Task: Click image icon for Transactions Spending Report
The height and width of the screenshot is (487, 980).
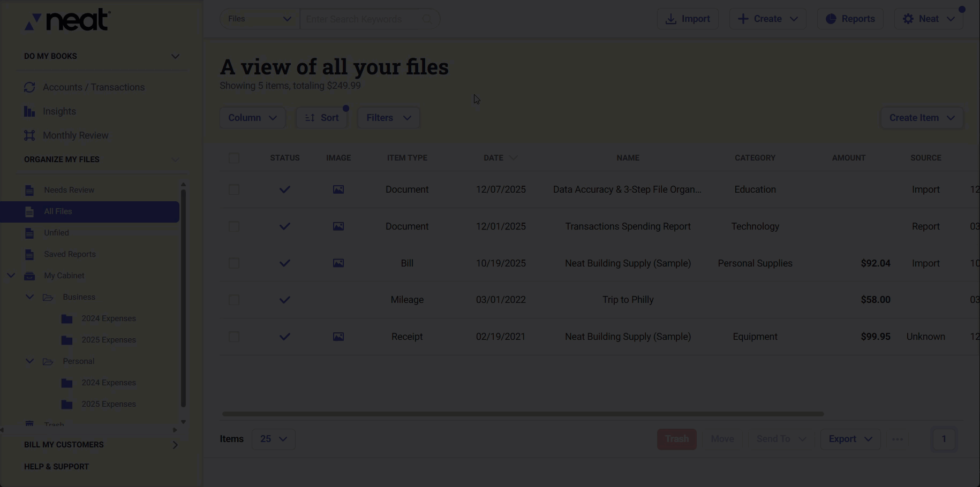Action: click(x=338, y=226)
